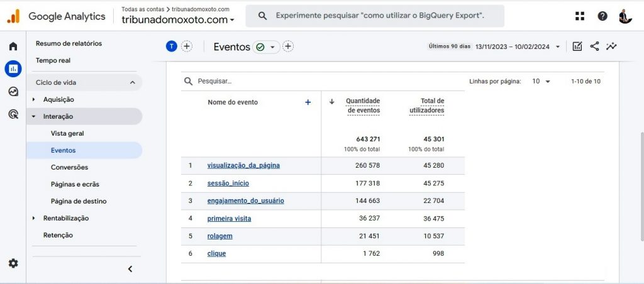This screenshot has height=284, width=644.
Task: Click the apps grid icon
Action: tap(579, 16)
